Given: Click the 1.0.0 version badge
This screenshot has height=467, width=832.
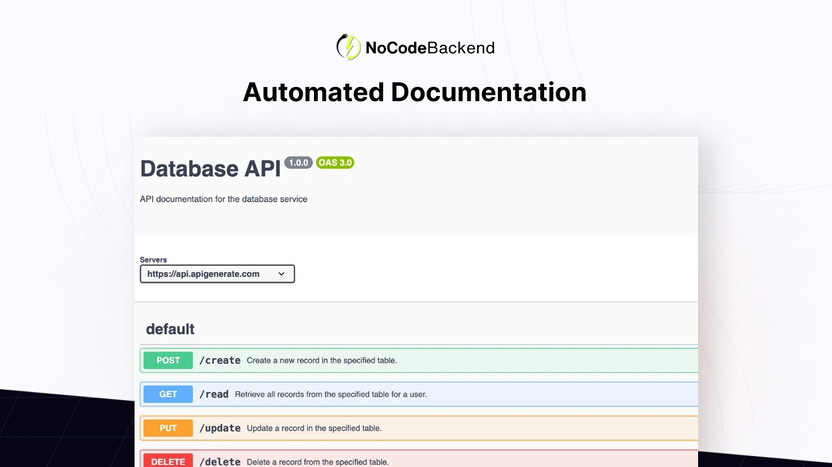Looking at the screenshot, I should (298, 162).
